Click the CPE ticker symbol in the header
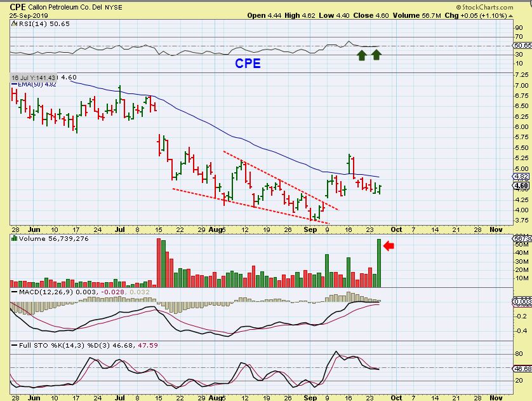 [x=18, y=7]
